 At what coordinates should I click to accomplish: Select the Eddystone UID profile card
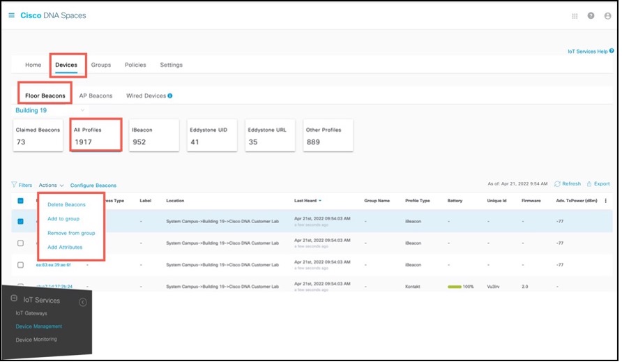pyautogui.click(x=213, y=136)
